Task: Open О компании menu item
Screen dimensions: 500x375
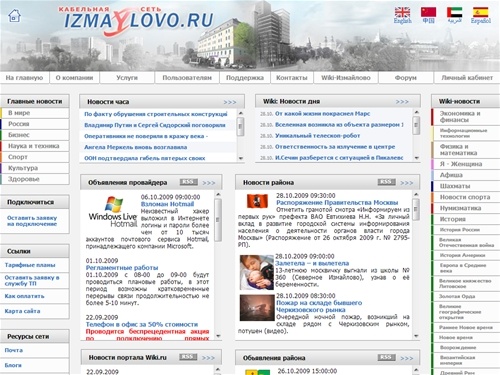Action: [74, 78]
